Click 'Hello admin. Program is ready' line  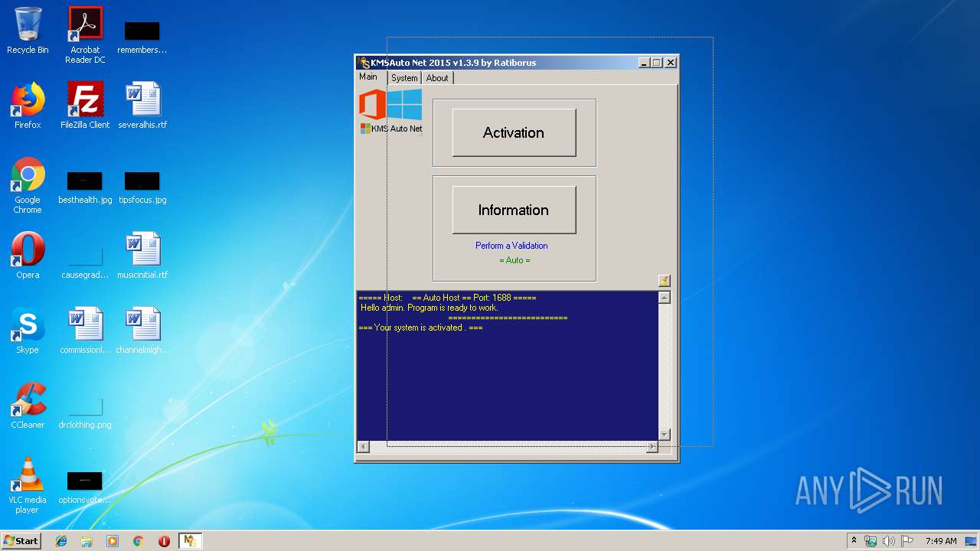click(x=429, y=308)
